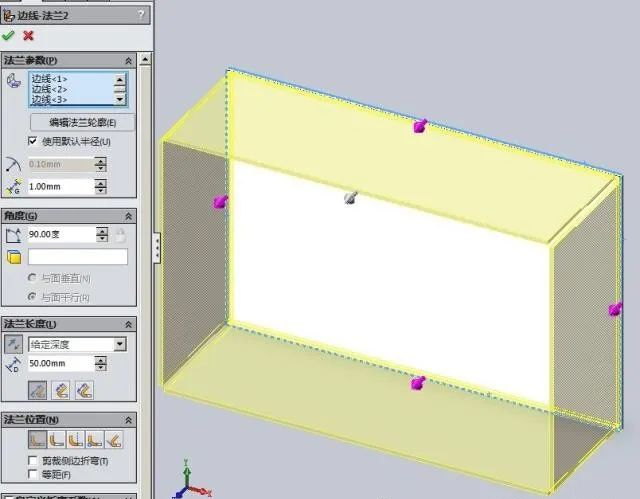This screenshot has width=640, height=499.
Task: Click the edge list scroll down arrow
Action: (x=120, y=99)
